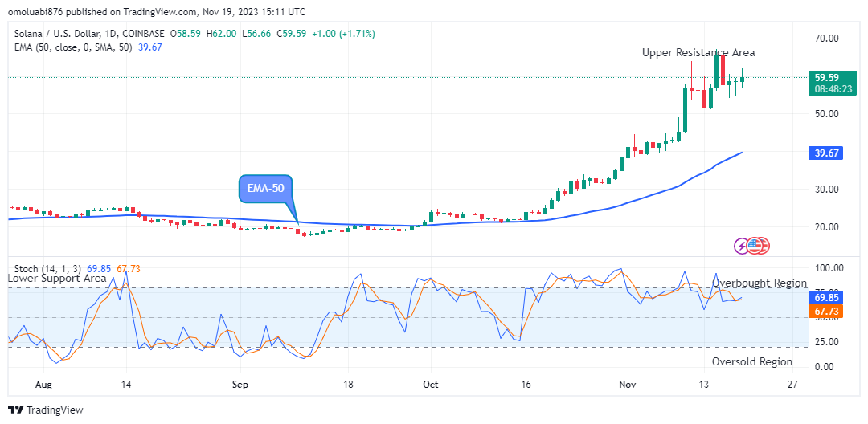Click the orange stochastic value label 67.73 on the axis
The height and width of the screenshot is (424, 868).
click(x=825, y=312)
